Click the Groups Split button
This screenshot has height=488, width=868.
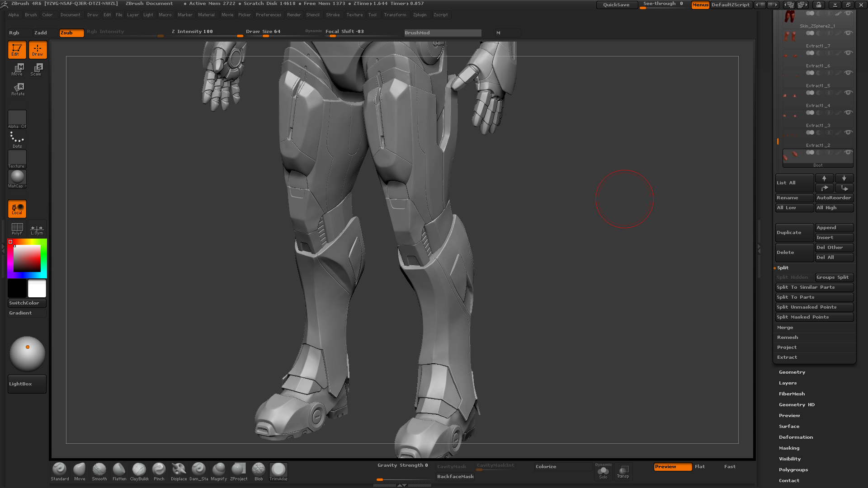point(834,277)
